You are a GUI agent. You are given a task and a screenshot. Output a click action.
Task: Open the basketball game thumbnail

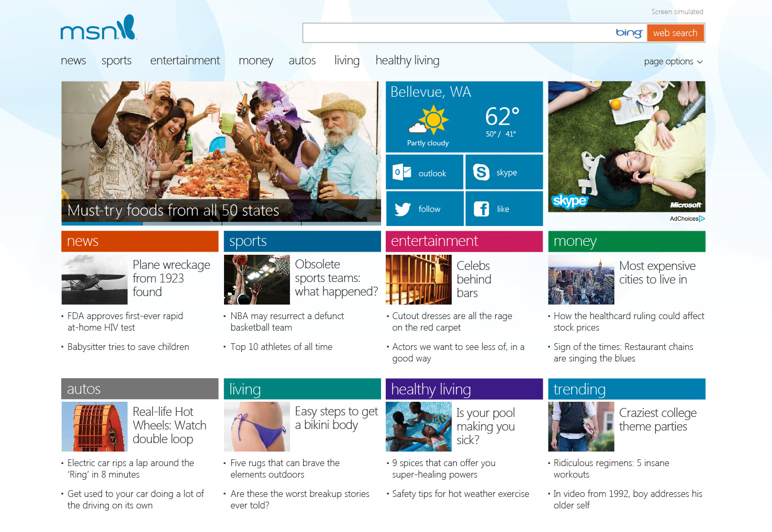pyautogui.click(x=256, y=279)
